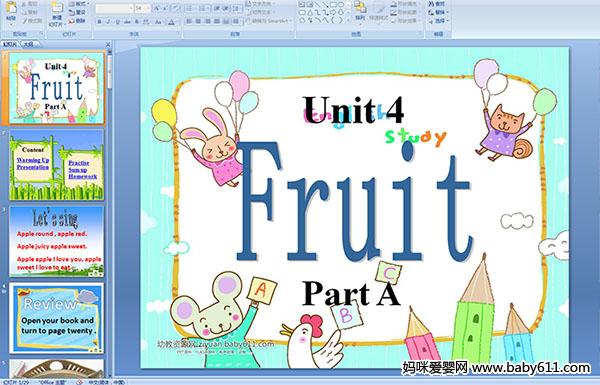Image resolution: width=600 pixels, height=385 pixels.
Task: Select the Content slide thumbnail
Action: (57, 165)
